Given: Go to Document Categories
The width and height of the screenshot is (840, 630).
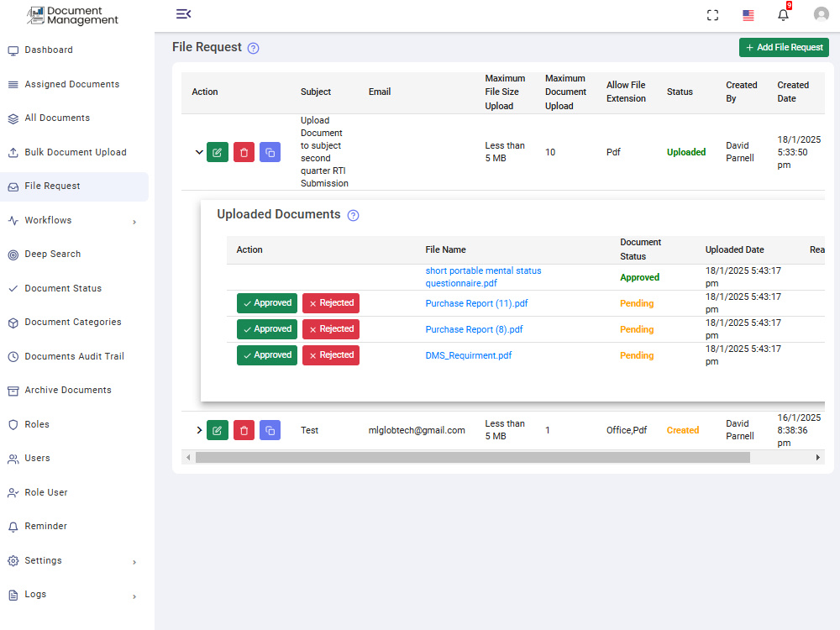Looking at the screenshot, I should [x=74, y=322].
